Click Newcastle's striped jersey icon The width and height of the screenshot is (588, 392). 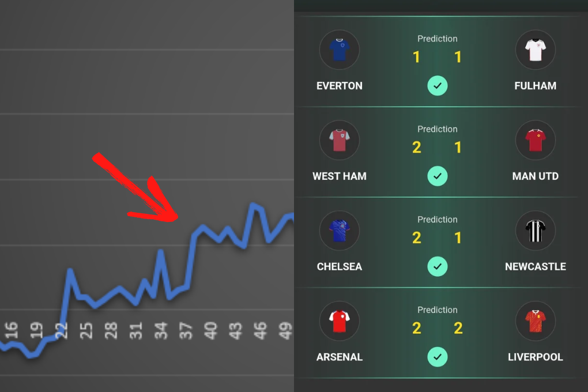click(535, 231)
